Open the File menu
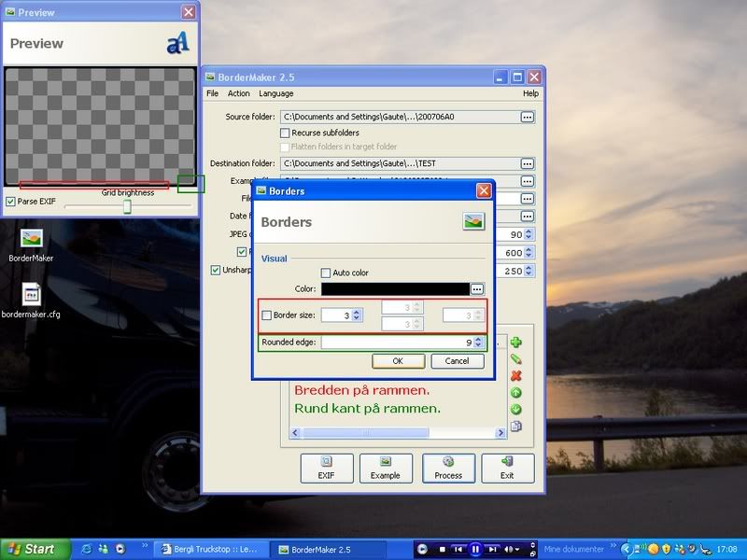 (213, 93)
